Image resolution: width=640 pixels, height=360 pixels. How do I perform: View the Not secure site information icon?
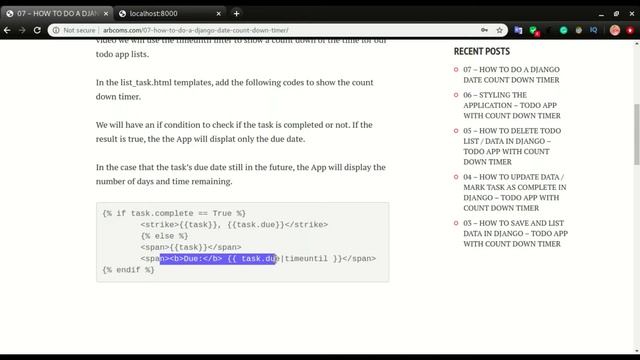pos(56,30)
